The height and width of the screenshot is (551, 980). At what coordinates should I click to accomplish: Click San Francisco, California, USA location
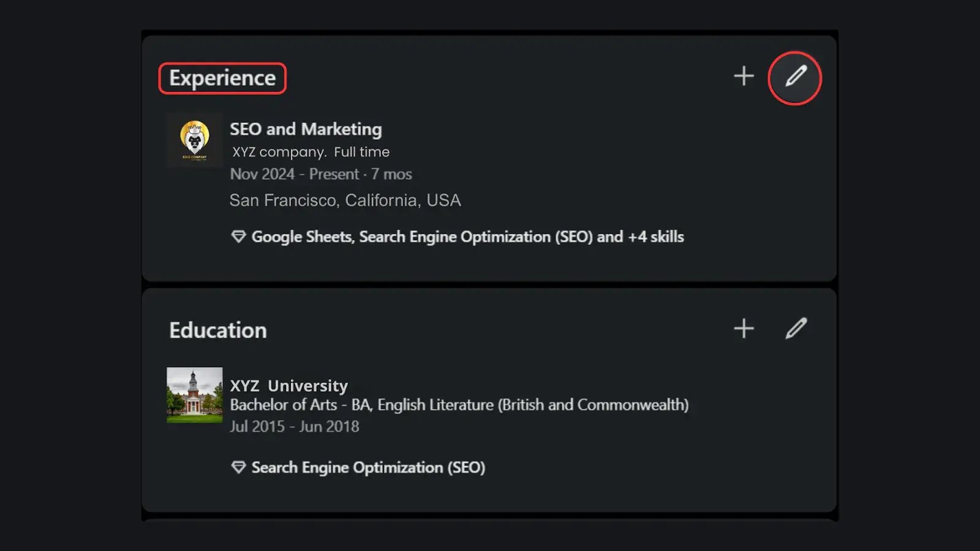click(345, 200)
